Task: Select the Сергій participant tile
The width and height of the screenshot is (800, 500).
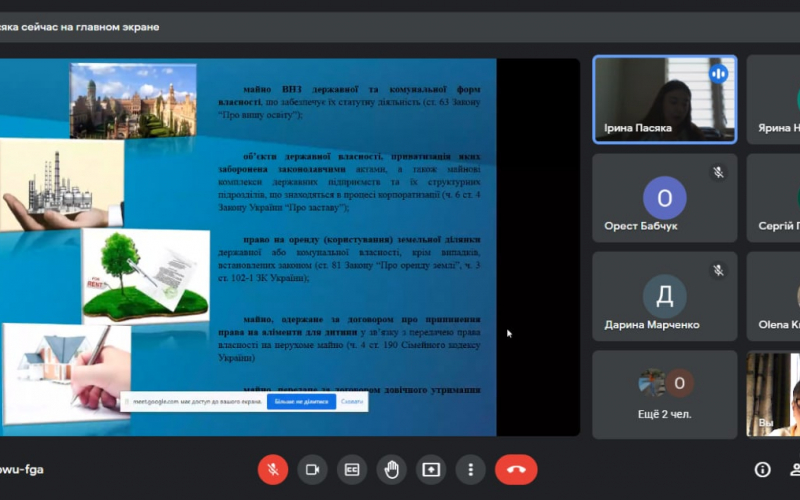Action: point(773,198)
